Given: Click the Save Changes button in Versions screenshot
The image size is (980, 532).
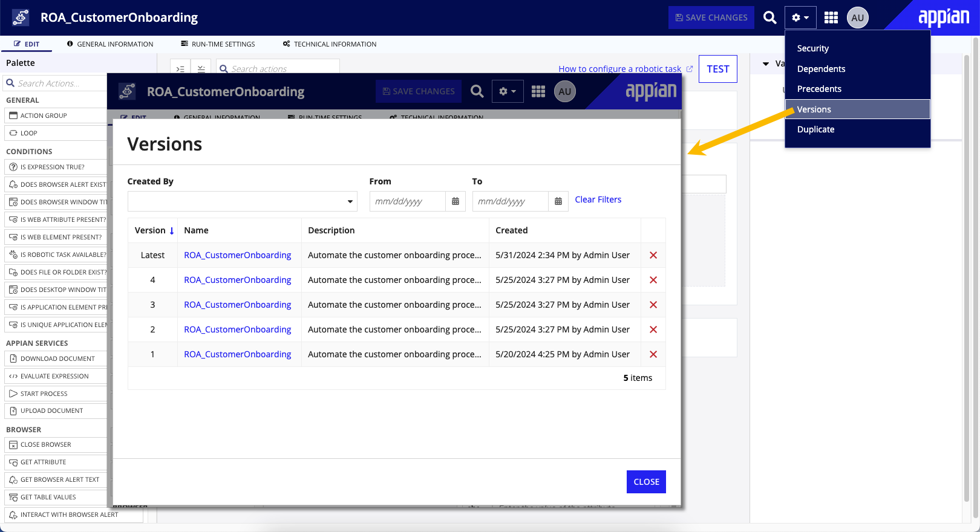Looking at the screenshot, I should 419,91.
